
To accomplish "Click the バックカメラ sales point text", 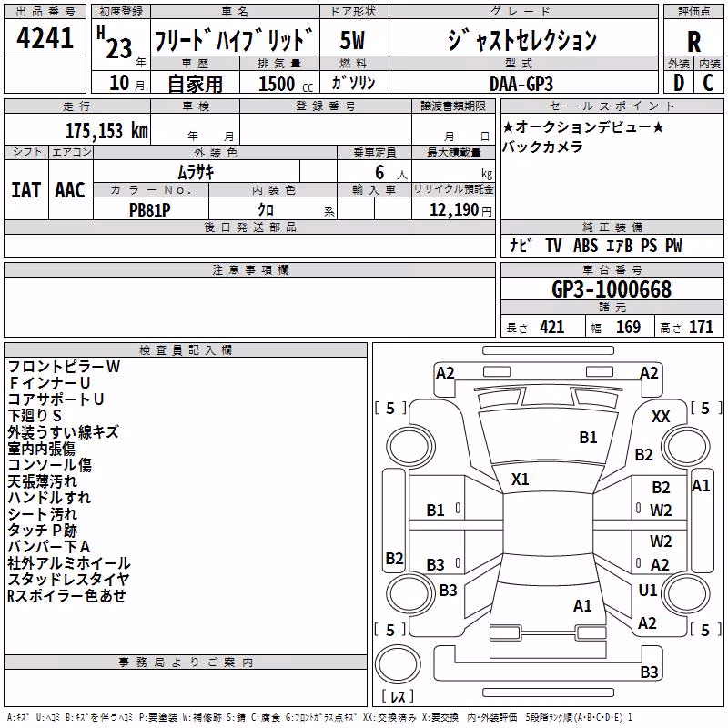I will coord(542,147).
